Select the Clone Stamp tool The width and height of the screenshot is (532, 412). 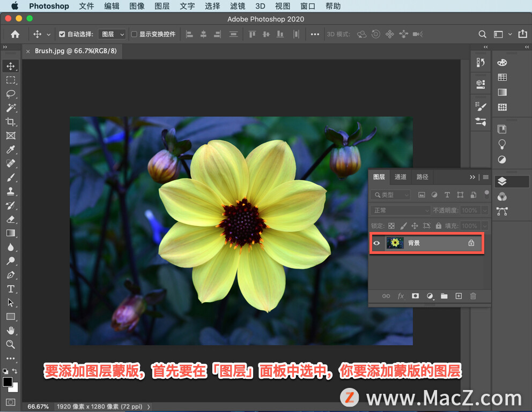[11, 191]
